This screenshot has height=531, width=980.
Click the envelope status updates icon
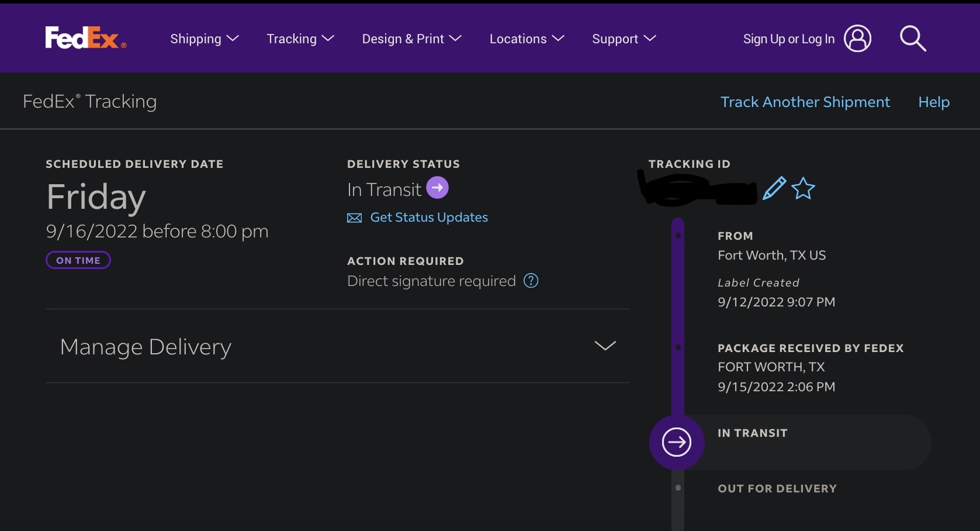tap(354, 218)
